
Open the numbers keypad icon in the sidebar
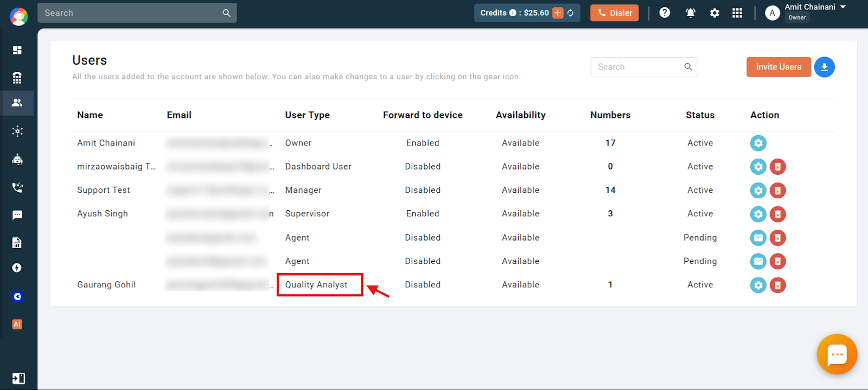pos(17,78)
